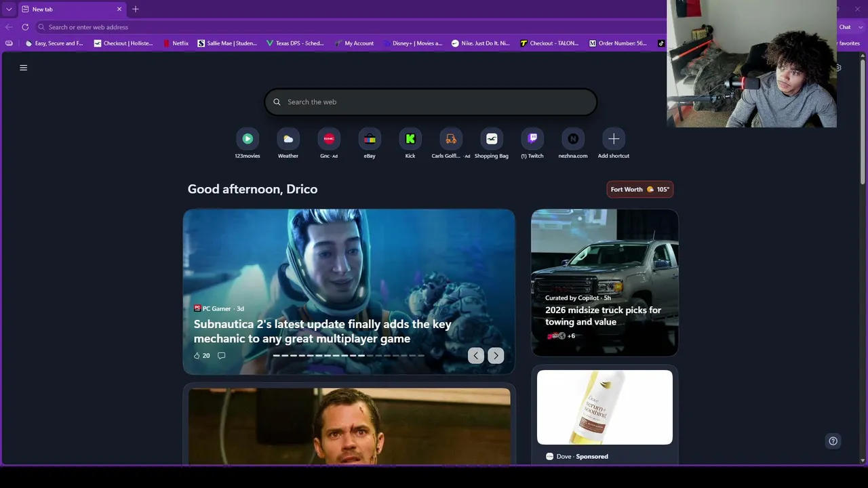
Task: Open the article thumbnail of bloodied man
Action: (x=349, y=426)
